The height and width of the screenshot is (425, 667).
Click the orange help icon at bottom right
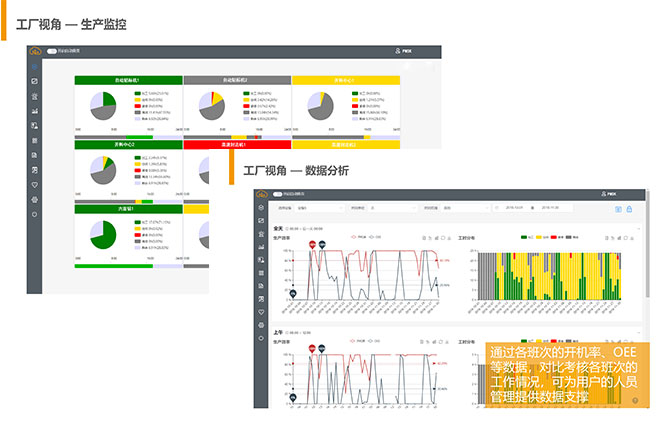[635, 399]
